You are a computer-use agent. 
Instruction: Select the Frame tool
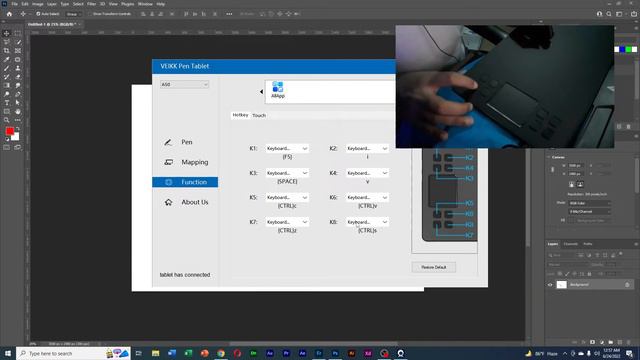[x=18, y=51]
